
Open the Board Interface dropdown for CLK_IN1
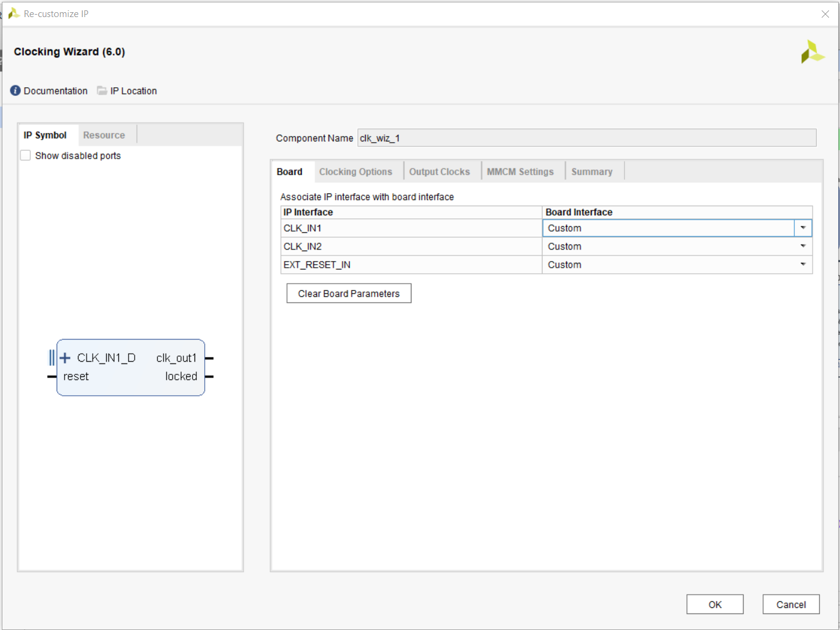[803, 227]
